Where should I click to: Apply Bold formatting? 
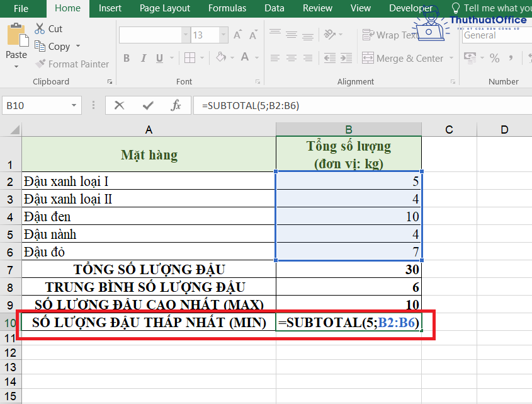click(126, 57)
